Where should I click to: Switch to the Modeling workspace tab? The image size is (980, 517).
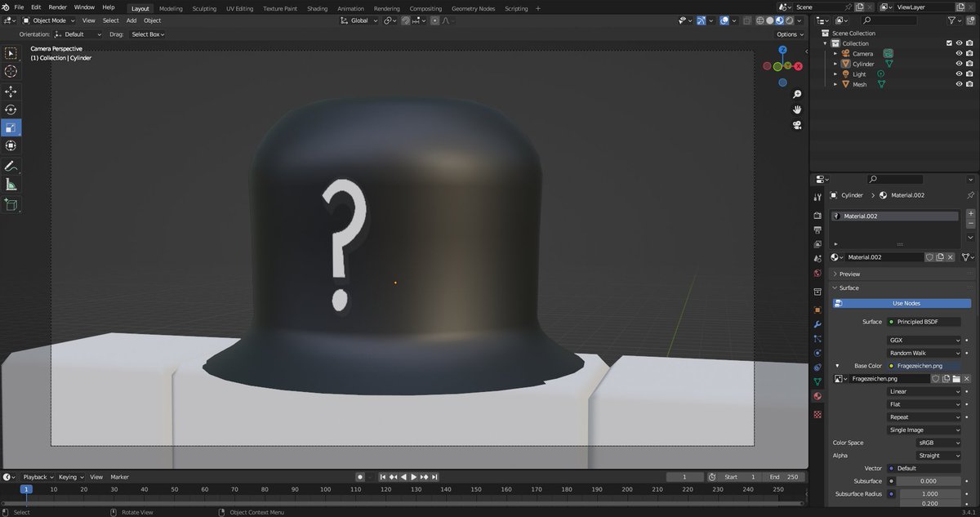click(171, 8)
